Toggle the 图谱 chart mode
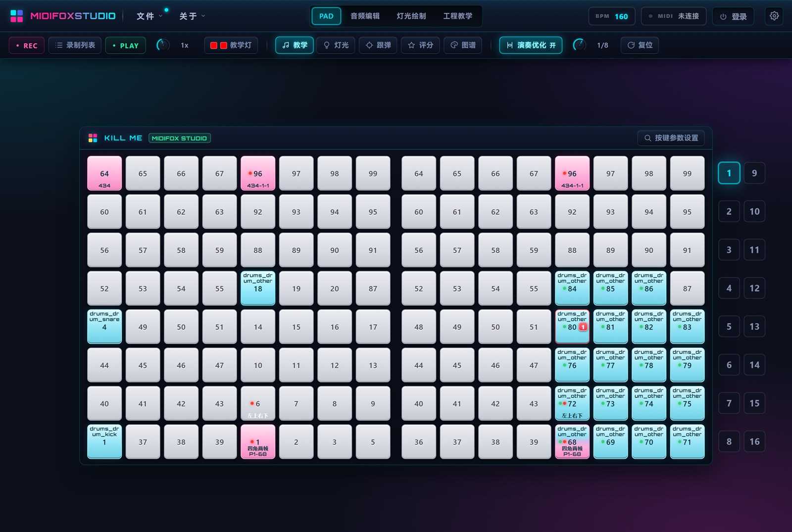792x532 pixels. point(463,45)
